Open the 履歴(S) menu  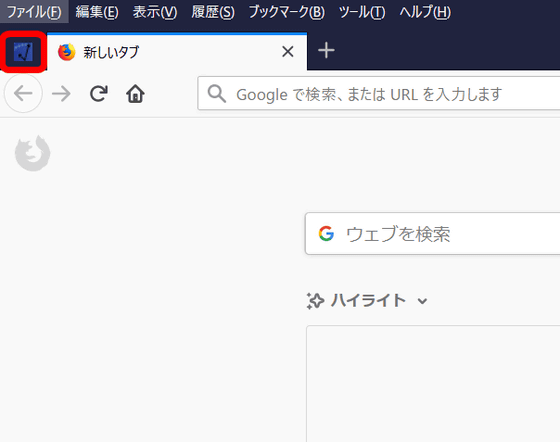(213, 12)
